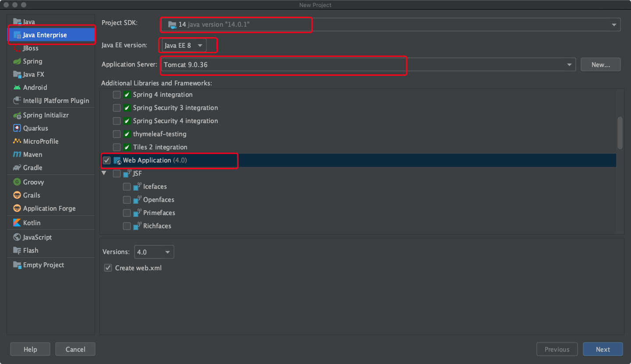Click the Web Application framework icon
Screen dimensions: 631x364
[117, 161]
